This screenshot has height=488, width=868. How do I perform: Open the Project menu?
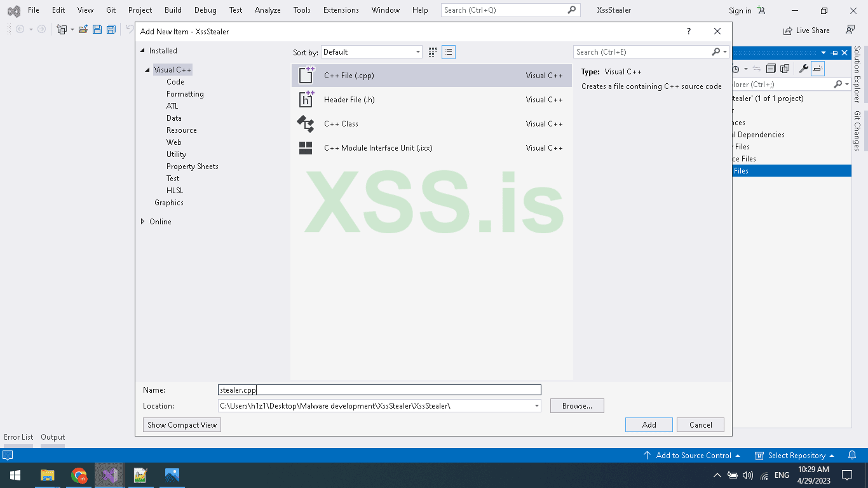pyautogui.click(x=140, y=10)
